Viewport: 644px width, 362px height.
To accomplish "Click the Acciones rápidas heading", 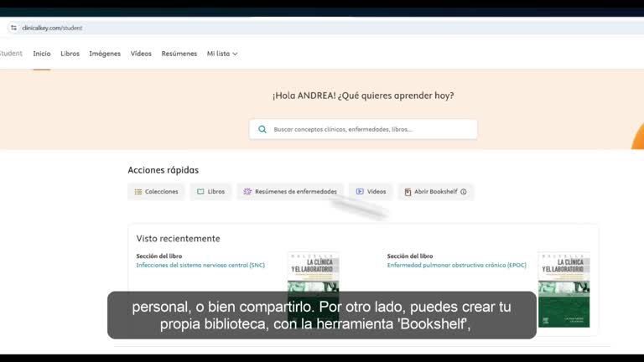I will click(x=163, y=170).
